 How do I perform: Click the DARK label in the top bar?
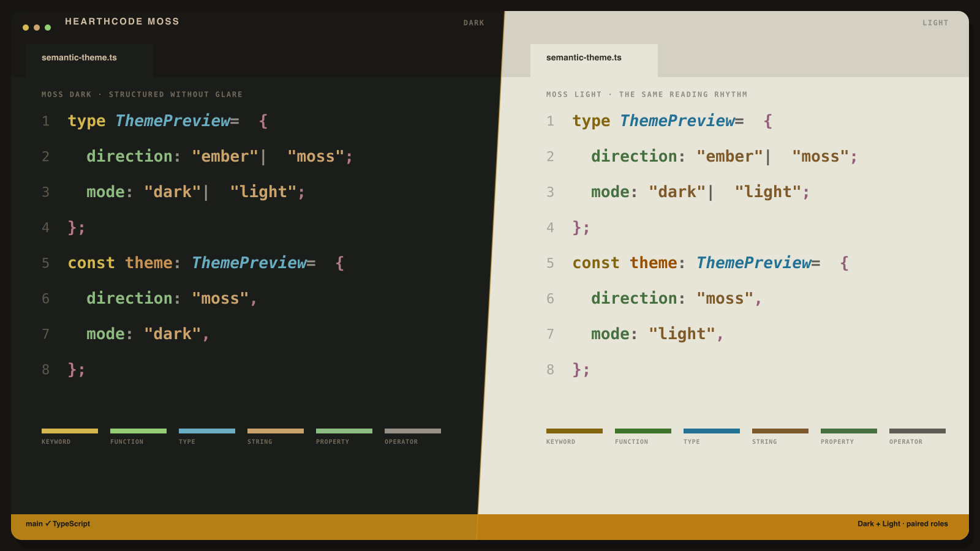(473, 23)
